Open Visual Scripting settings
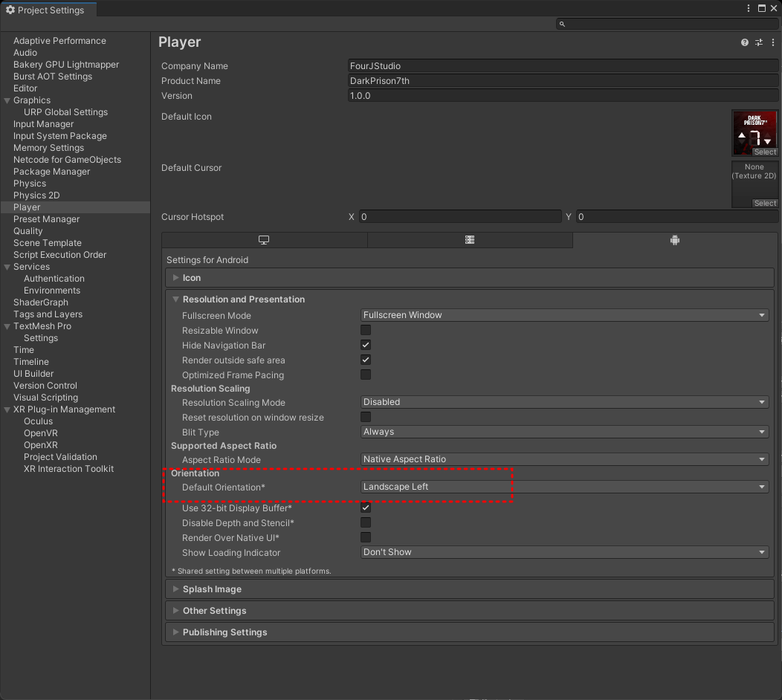The width and height of the screenshot is (782, 700). [x=45, y=398]
